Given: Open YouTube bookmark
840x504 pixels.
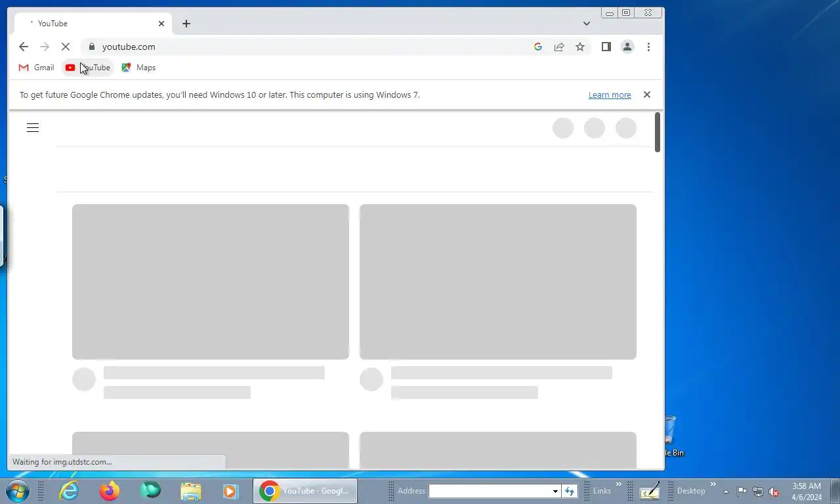Looking at the screenshot, I should click(x=88, y=68).
